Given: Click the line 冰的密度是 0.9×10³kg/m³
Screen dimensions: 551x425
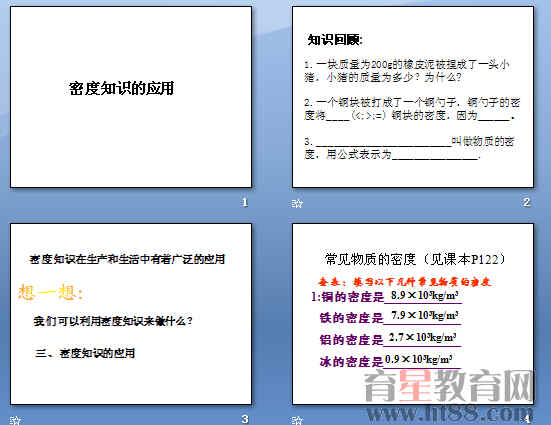Looking at the screenshot, I should 390,361.
